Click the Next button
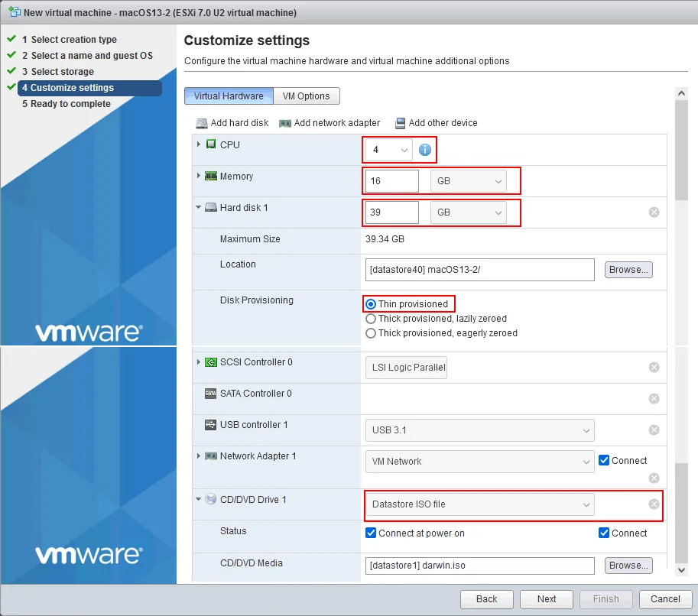Viewport: 698px width, 616px height. coord(547,599)
